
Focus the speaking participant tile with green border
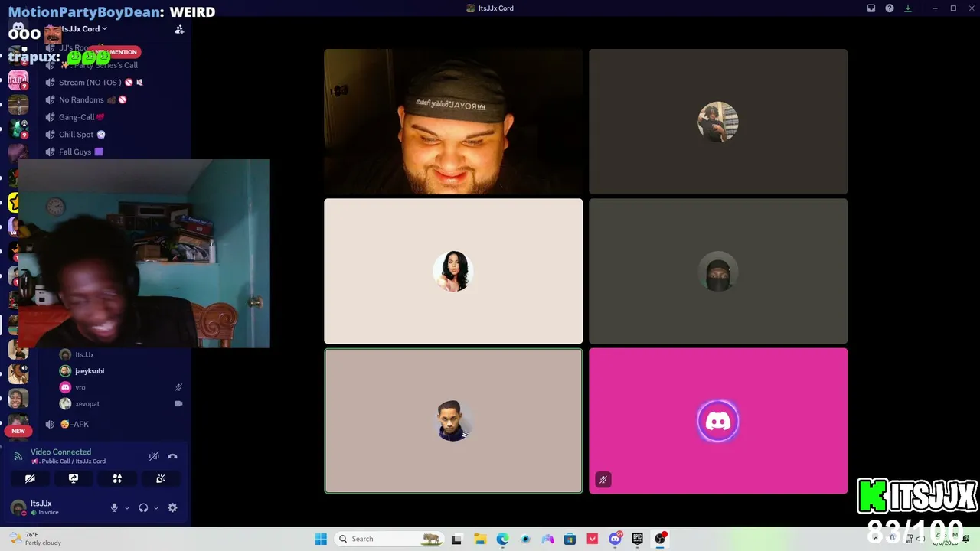453,421
